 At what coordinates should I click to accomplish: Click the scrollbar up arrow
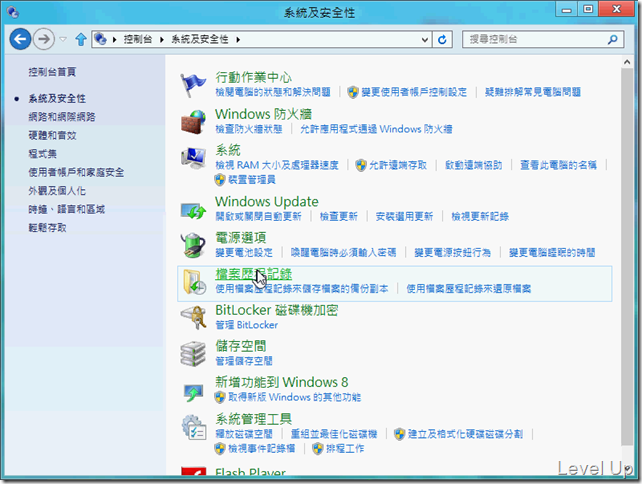tap(627, 62)
